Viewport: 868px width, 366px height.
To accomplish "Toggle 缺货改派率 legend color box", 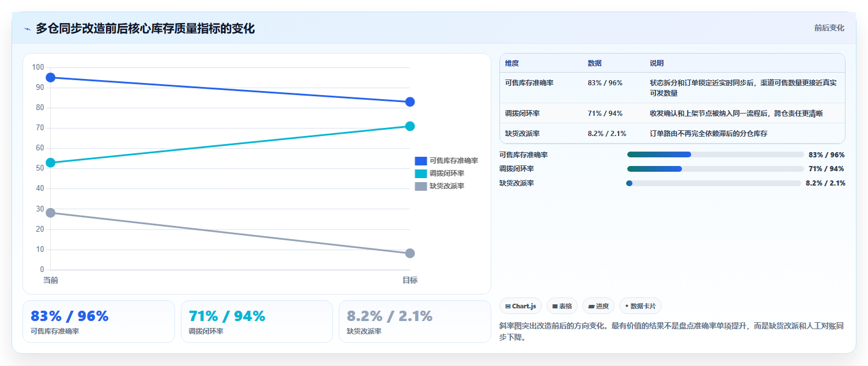I will pos(420,186).
